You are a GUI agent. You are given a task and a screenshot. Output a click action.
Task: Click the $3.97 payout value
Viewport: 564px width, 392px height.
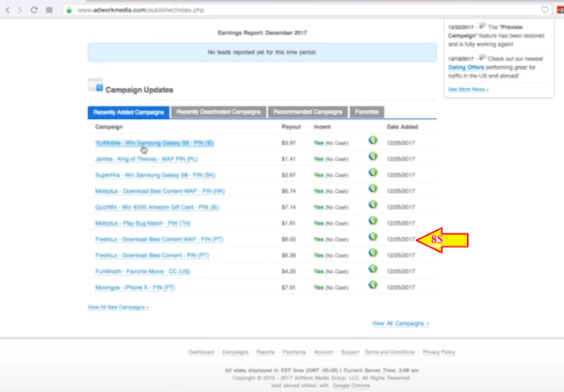coord(288,143)
